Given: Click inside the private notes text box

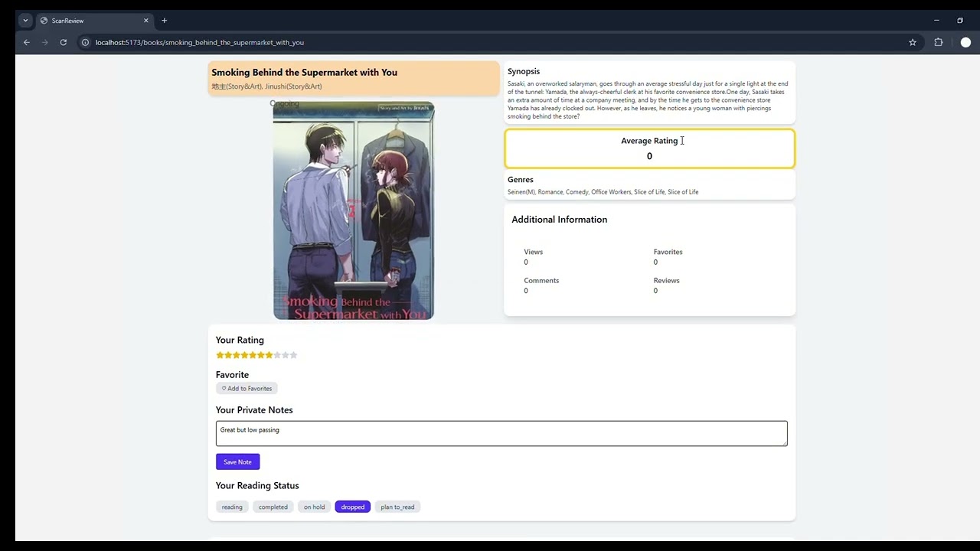Looking at the screenshot, I should (x=501, y=433).
